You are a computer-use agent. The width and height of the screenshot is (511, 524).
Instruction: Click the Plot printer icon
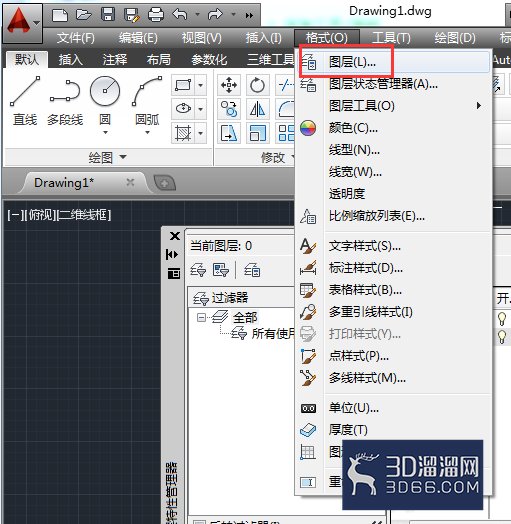click(156, 15)
